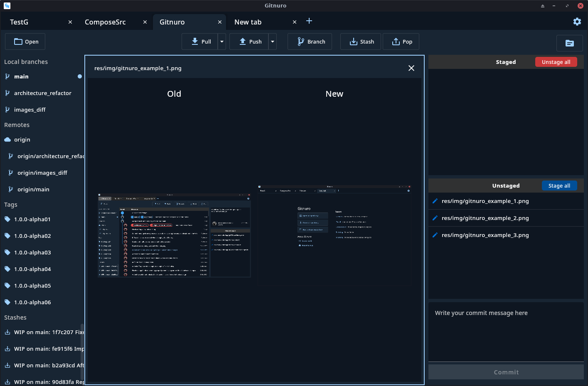This screenshot has height=386, width=588.
Task: Click tag icon beside 1.0.0-alpha05
Action: click(x=7, y=286)
